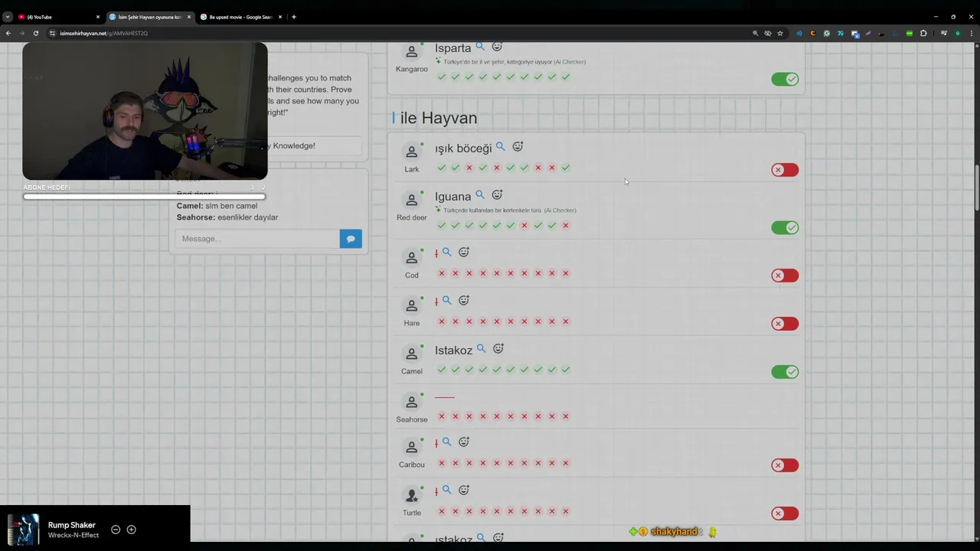Close the Be upsed movie tab
Viewport: 980px width, 551px height.
pos(280,17)
